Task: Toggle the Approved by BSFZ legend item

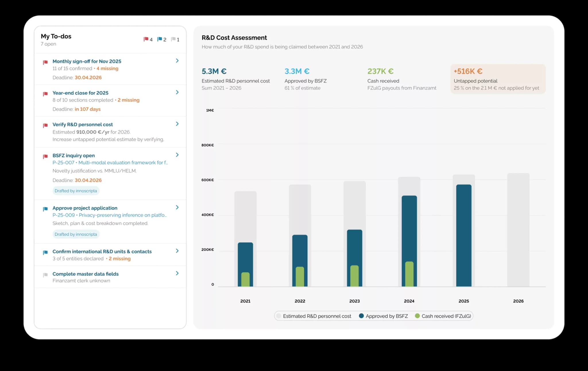Action: coord(384,316)
